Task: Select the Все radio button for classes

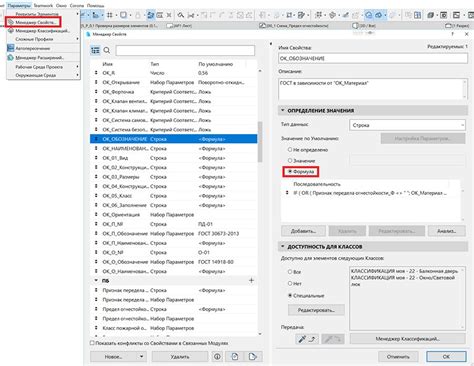Action: pos(290,272)
